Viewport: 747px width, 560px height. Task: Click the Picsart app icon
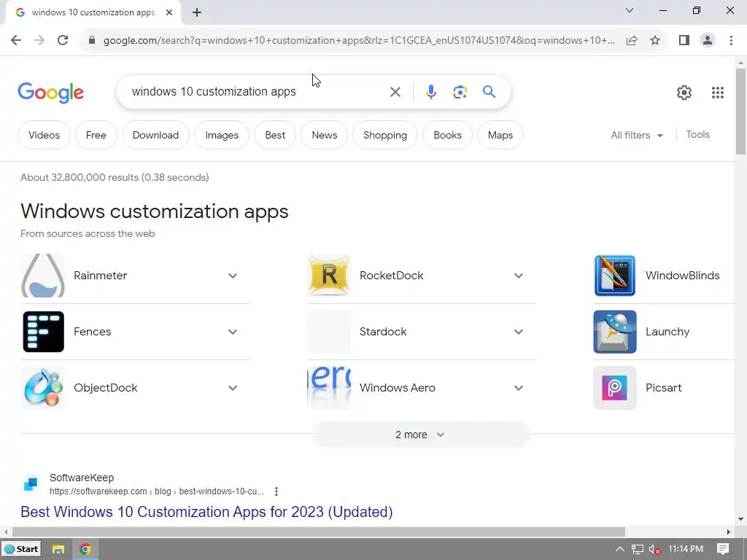614,388
